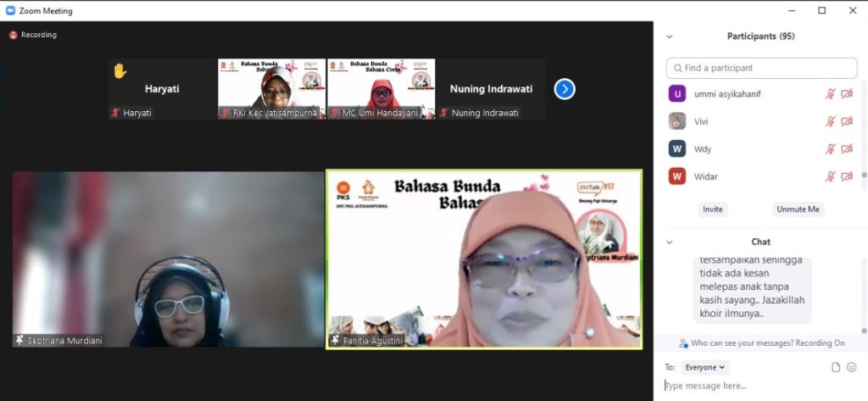Show next page of video thumbnails
The width and height of the screenshot is (868, 401).
click(564, 89)
